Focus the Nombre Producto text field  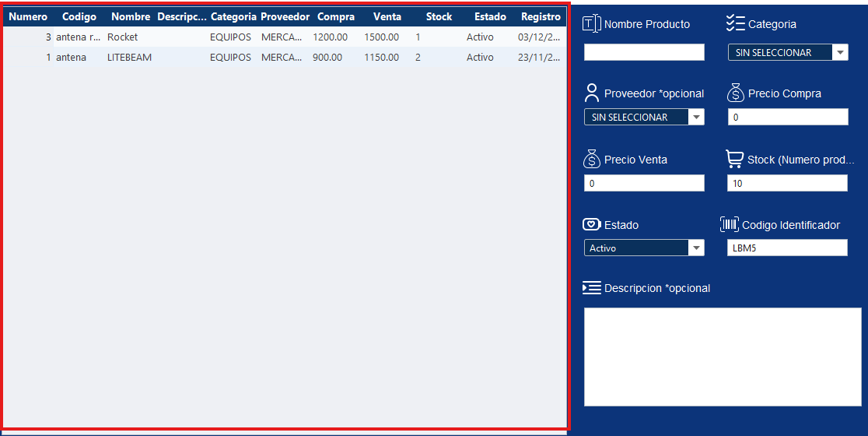click(644, 52)
